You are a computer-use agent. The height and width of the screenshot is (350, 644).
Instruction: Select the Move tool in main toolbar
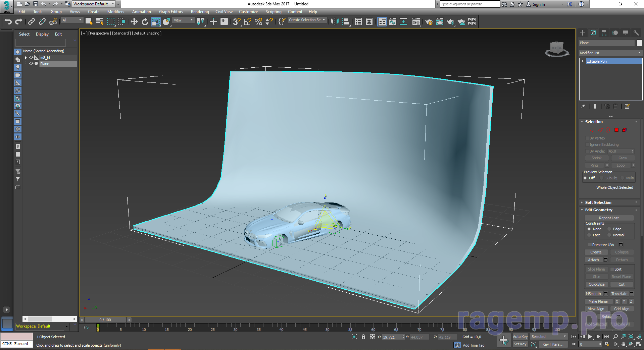[134, 22]
